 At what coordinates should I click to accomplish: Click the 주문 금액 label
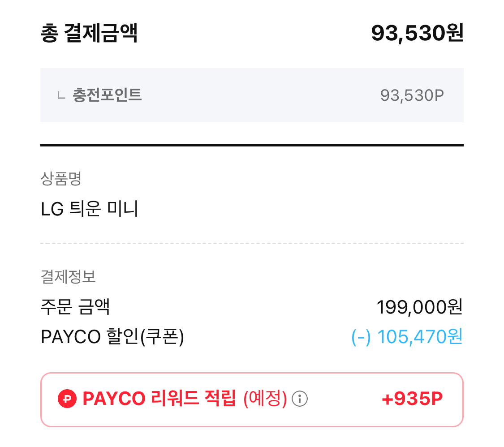pos(75,307)
